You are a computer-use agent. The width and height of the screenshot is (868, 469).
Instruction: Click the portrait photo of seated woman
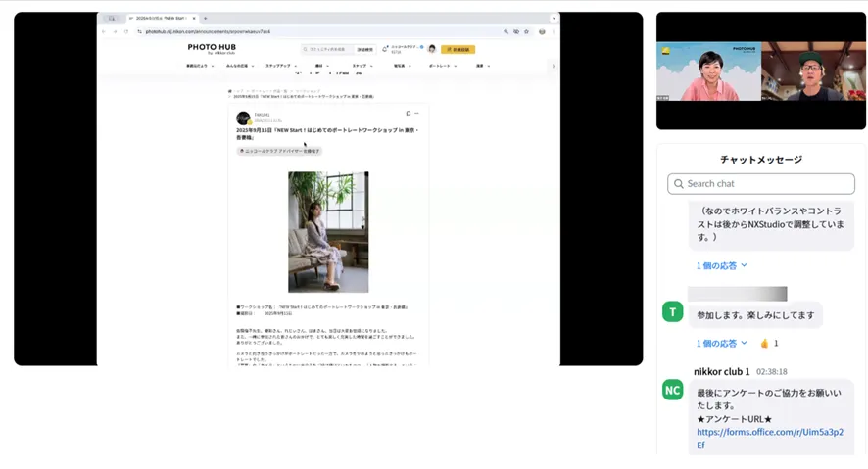(x=328, y=231)
